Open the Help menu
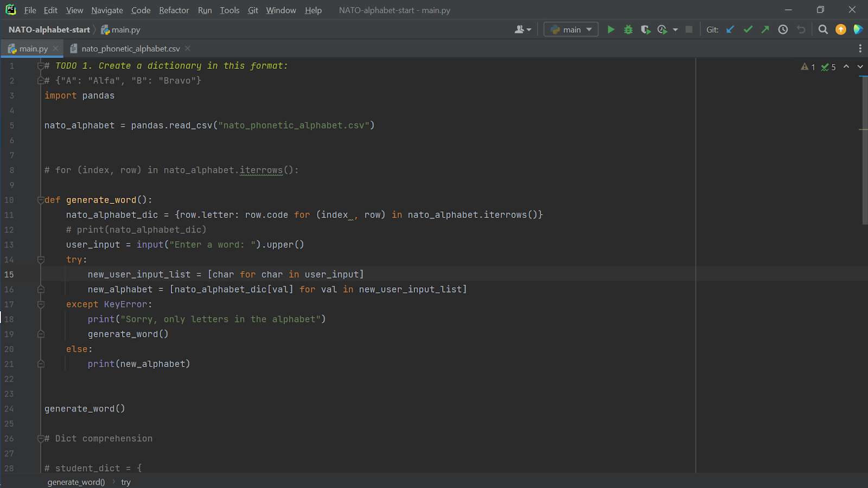Viewport: 868px width, 488px height. pos(313,10)
